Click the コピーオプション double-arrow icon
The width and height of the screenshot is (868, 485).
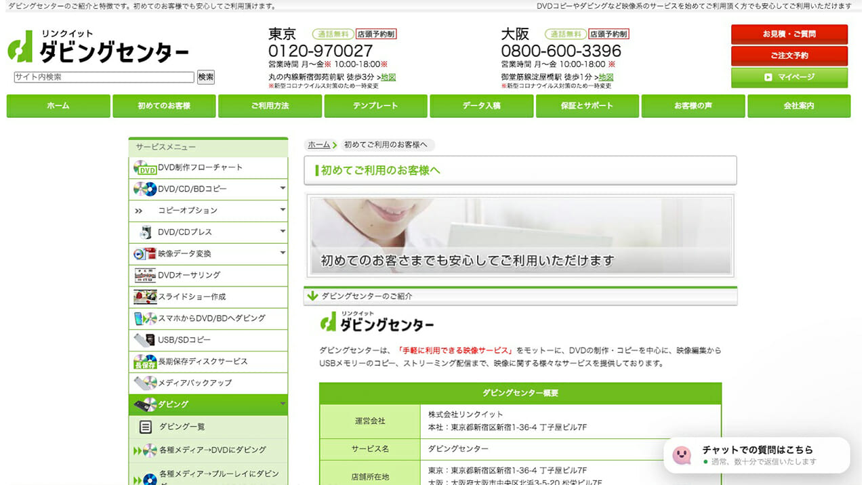coord(139,211)
